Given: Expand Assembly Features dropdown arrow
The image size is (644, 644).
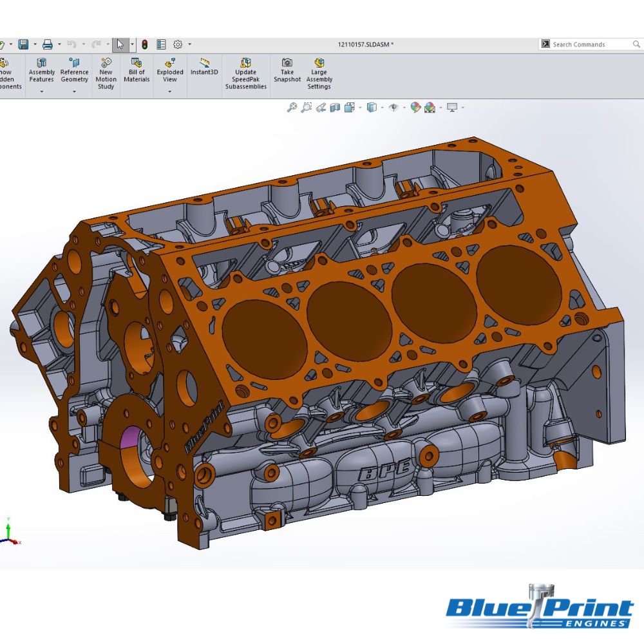Looking at the screenshot, I should point(41,91).
